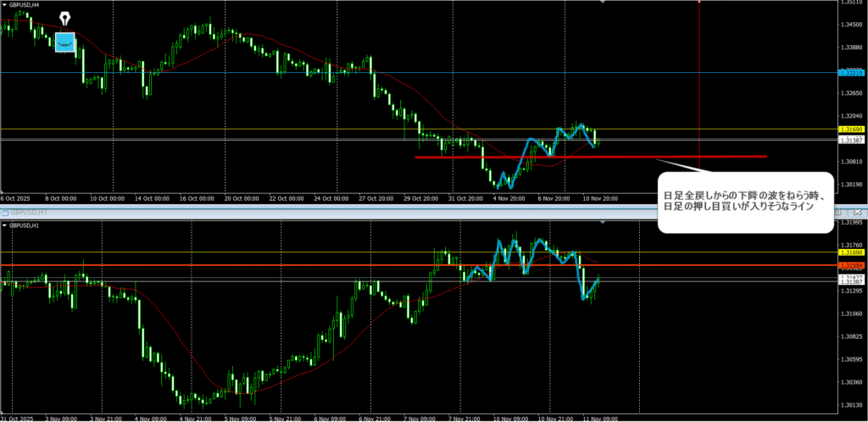Screen dimensions: 868x422
Task: Click the GBPUSD,H4 chart title label
Action: (27, 5)
